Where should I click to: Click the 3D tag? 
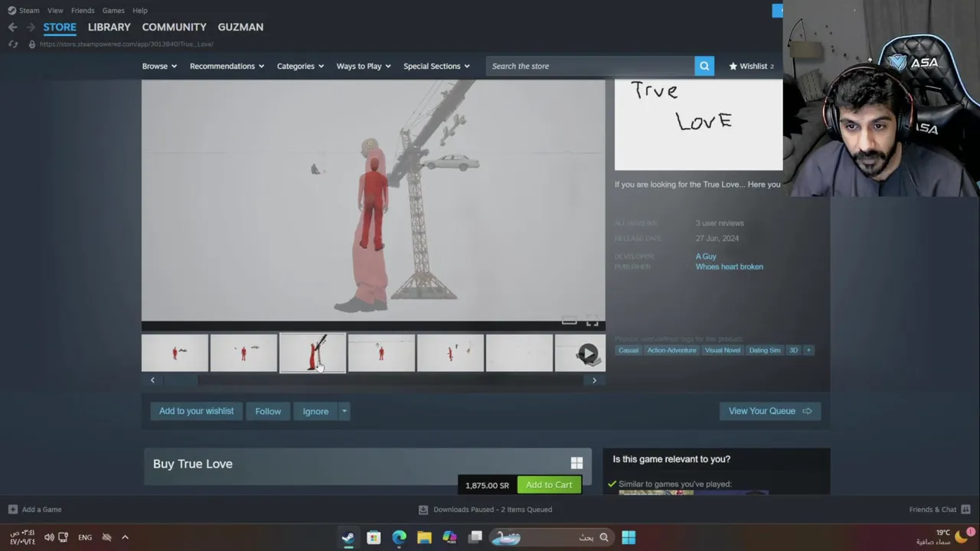[793, 350]
